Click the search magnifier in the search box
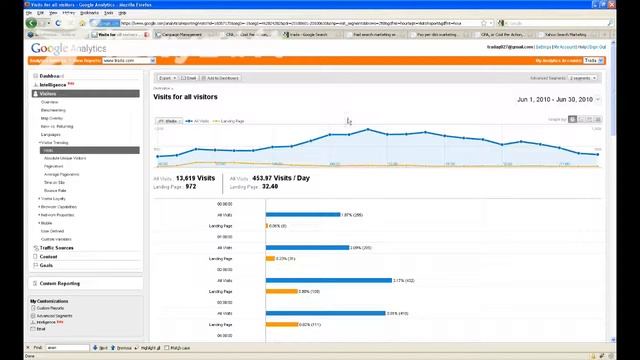Viewport: 640px width, 360px height. point(610,23)
